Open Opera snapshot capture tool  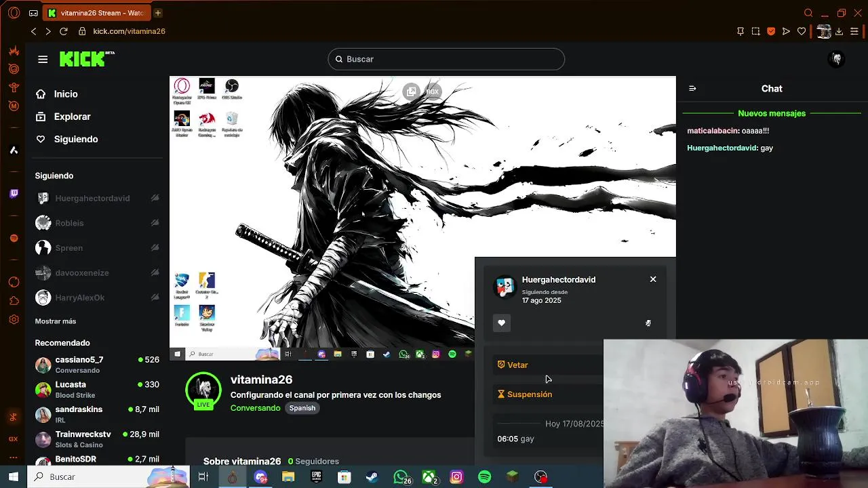(755, 31)
